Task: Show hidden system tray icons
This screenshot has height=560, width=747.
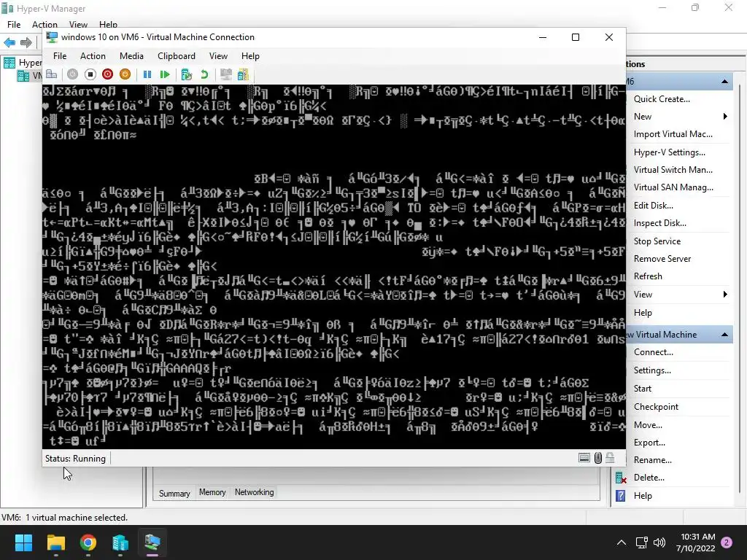Action: pos(622,542)
